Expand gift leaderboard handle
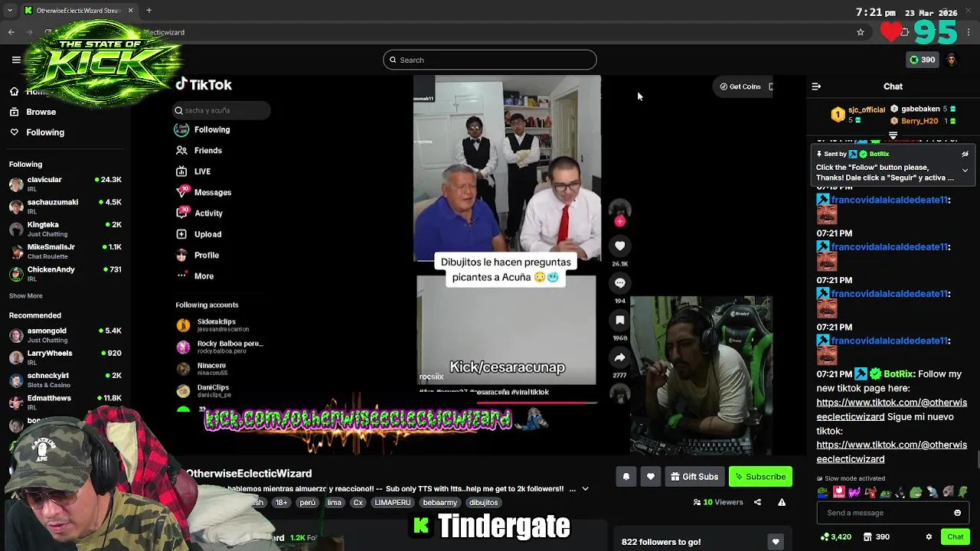Viewport: 980px width, 551px height. coord(893,135)
